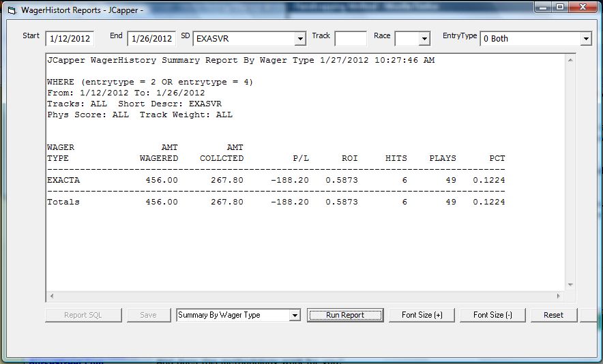The width and height of the screenshot is (603, 364).
Task: Close the WagerHistory Reports window
Action: (x=583, y=7)
